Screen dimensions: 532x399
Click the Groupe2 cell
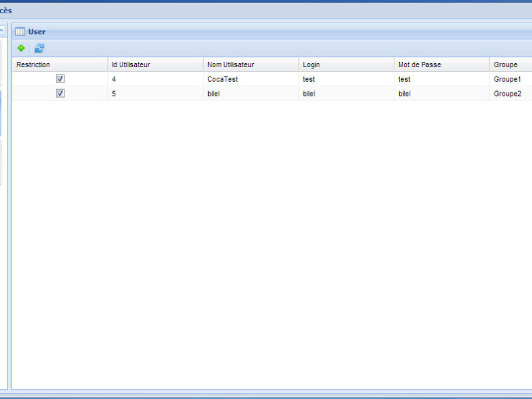point(507,94)
